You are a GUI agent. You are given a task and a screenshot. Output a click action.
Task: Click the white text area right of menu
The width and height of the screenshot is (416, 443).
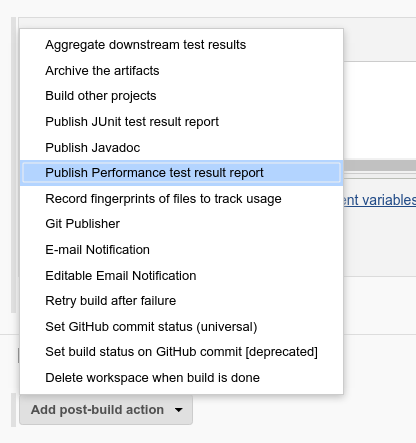pyautogui.click(x=380, y=111)
